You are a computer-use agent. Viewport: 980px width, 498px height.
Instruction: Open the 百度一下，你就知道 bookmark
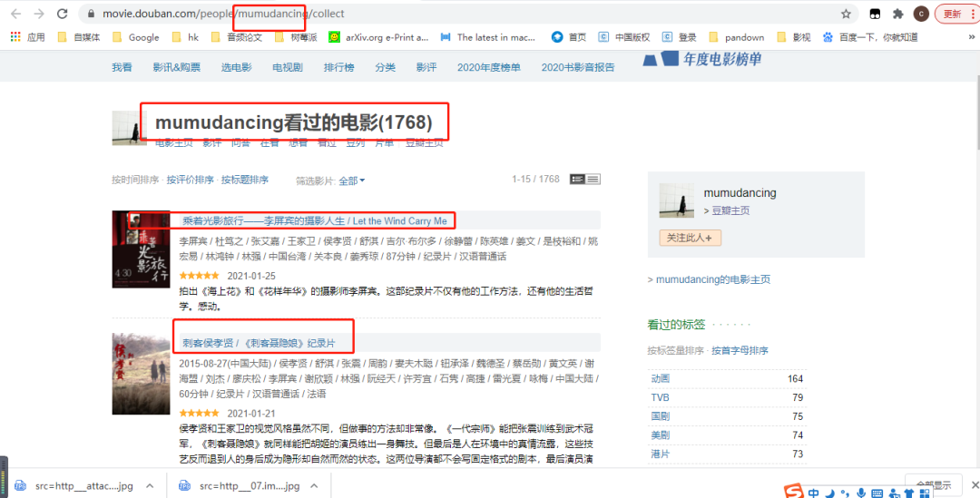click(870, 37)
